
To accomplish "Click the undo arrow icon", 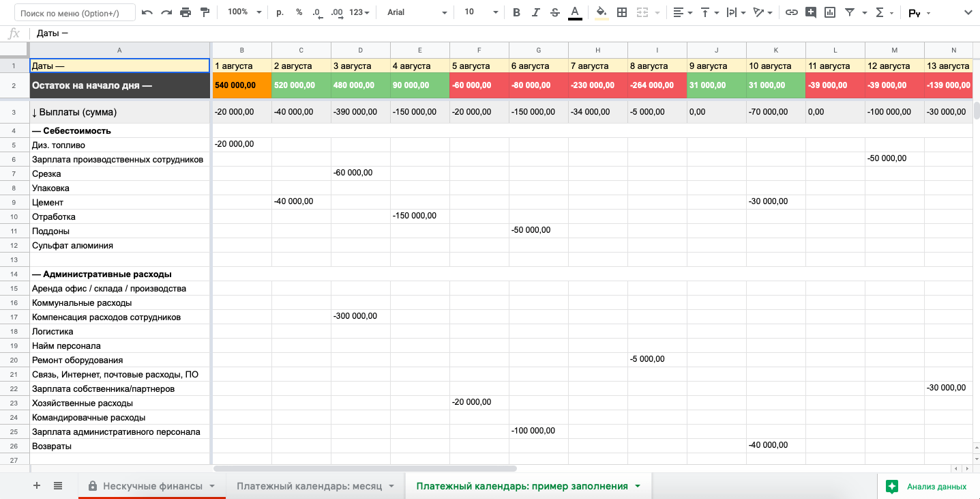I will (x=147, y=12).
